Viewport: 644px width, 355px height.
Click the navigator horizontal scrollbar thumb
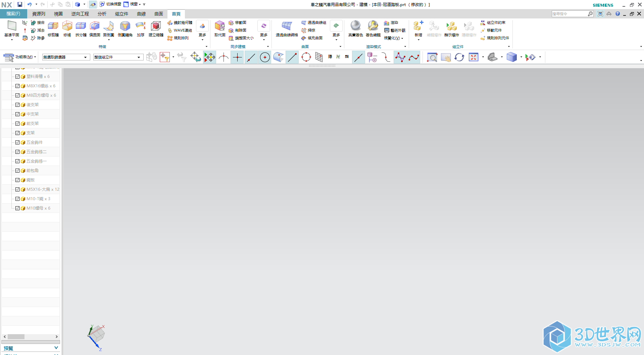(x=16, y=337)
